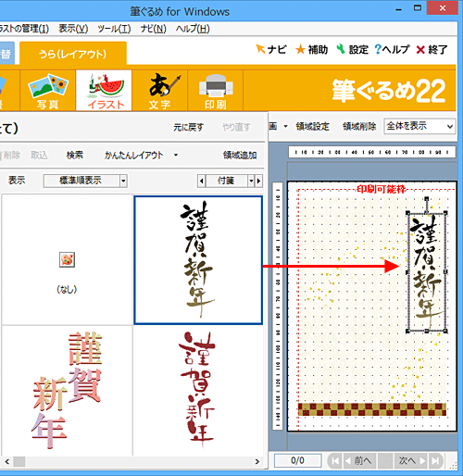This screenshot has height=476, width=463.
Task: Open the 付箋 dropdown arrow
Action: pyautogui.click(x=251, y=181)
